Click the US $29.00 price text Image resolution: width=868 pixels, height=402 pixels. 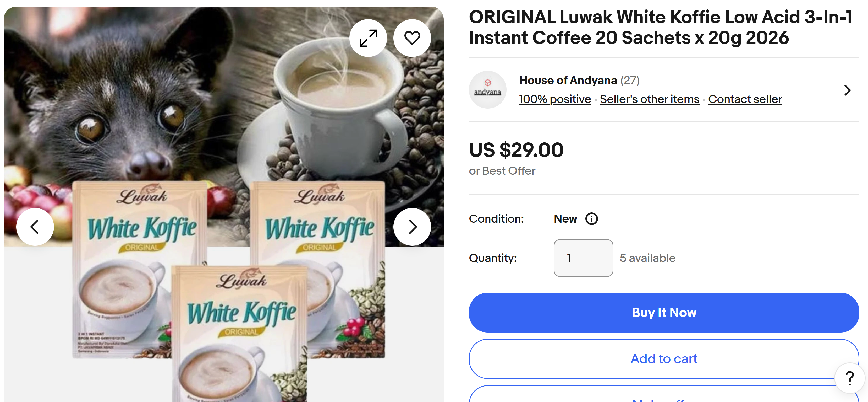(516, 150)
